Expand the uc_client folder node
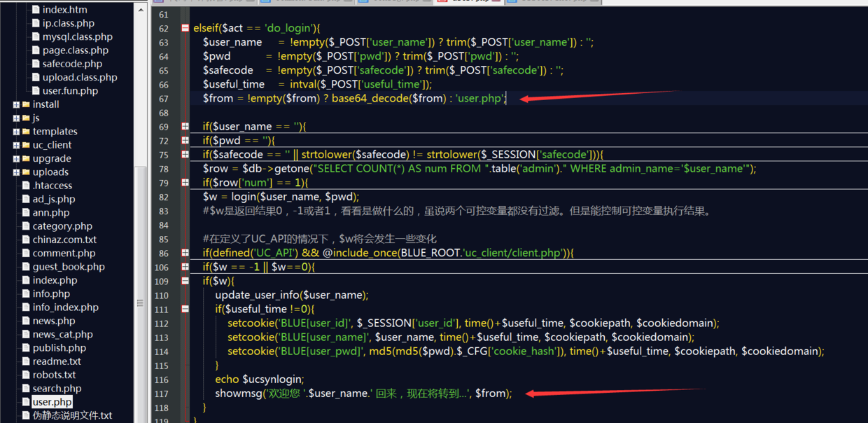Screen dimensions: 868x423 pyautogui.click(x=16, y=146)
